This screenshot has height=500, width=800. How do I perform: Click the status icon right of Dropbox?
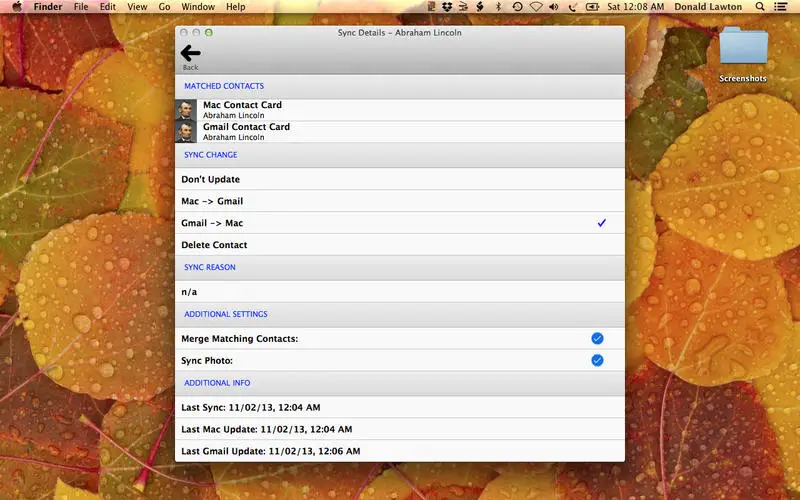tap(463, 7)
